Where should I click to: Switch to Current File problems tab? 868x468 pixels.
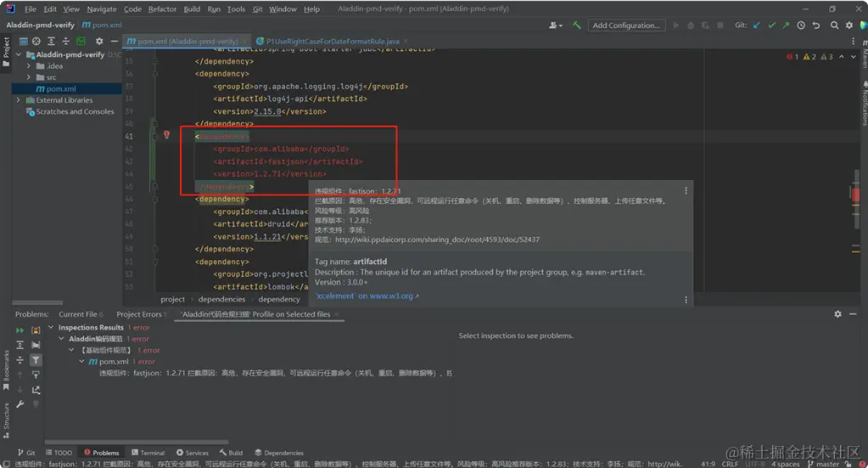[x=81, y=314]
